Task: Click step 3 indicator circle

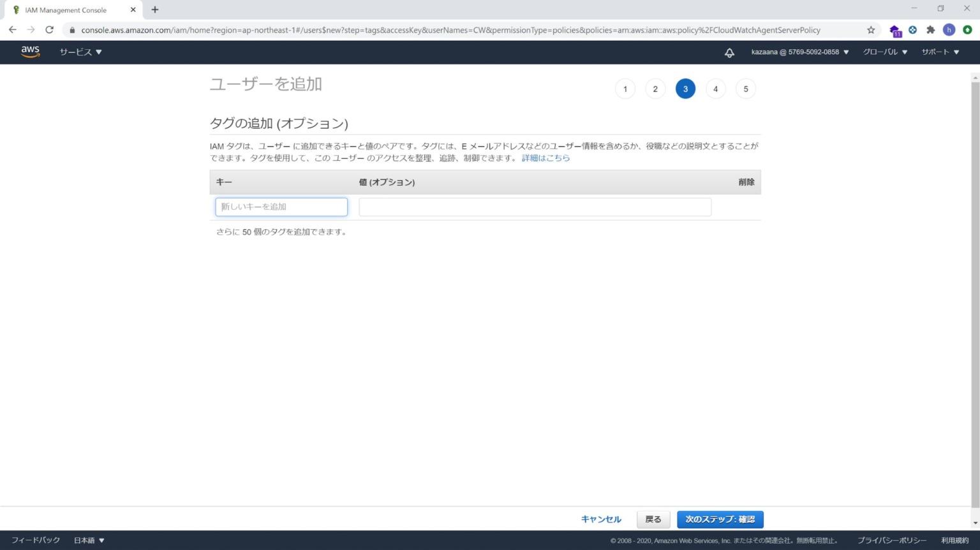Action: click(x=685, y=89)
